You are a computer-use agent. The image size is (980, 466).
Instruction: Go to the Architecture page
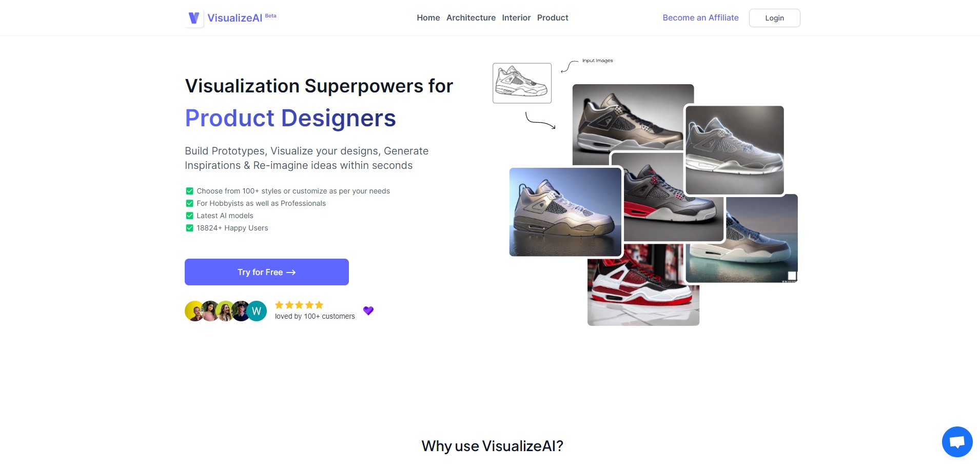point(471,18)
